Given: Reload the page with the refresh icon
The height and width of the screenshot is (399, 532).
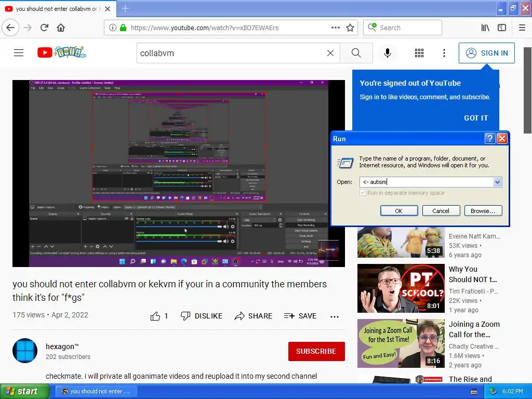Looking at the screenshot, I should (x=44, y=28).
